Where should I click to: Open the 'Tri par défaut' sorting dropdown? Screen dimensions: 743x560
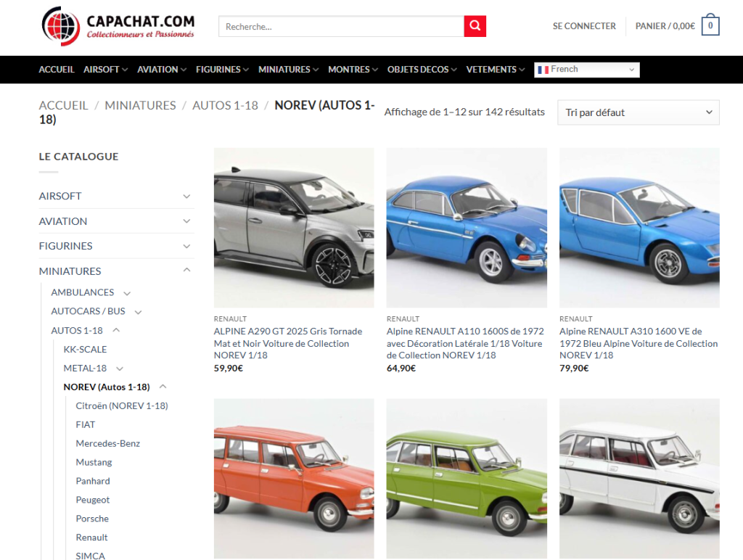[x=637, y=112]
